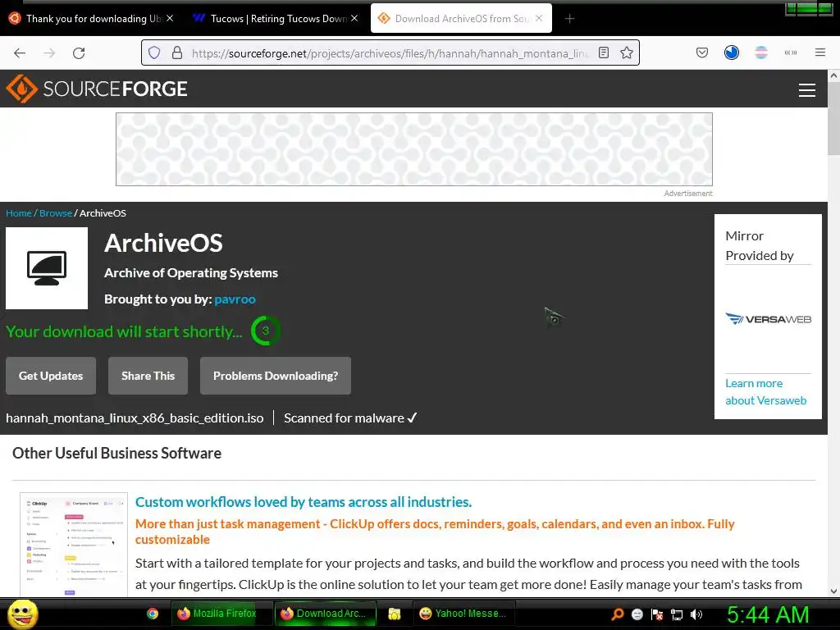The height and width of the screenshot is (630, 840).
Task: Click the ArchiveOS project title
Action: 163,243
